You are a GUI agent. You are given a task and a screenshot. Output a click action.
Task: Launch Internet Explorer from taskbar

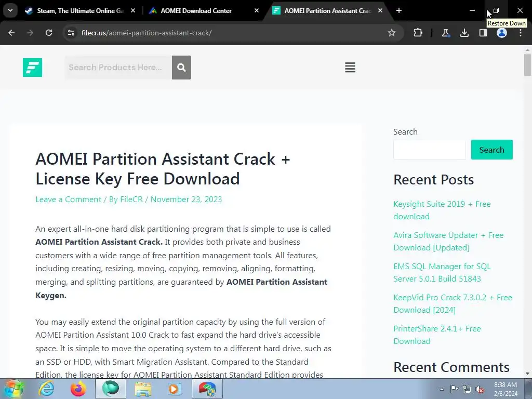[x=46, y=389]
